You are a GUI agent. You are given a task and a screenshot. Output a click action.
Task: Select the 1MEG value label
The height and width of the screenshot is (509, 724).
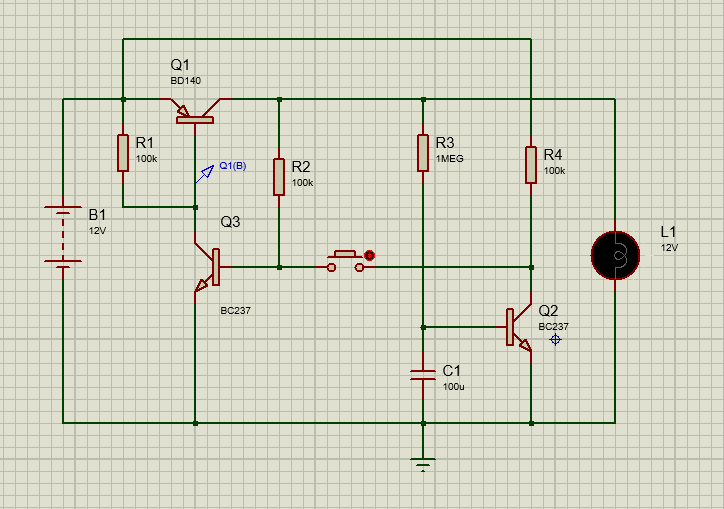450,159
